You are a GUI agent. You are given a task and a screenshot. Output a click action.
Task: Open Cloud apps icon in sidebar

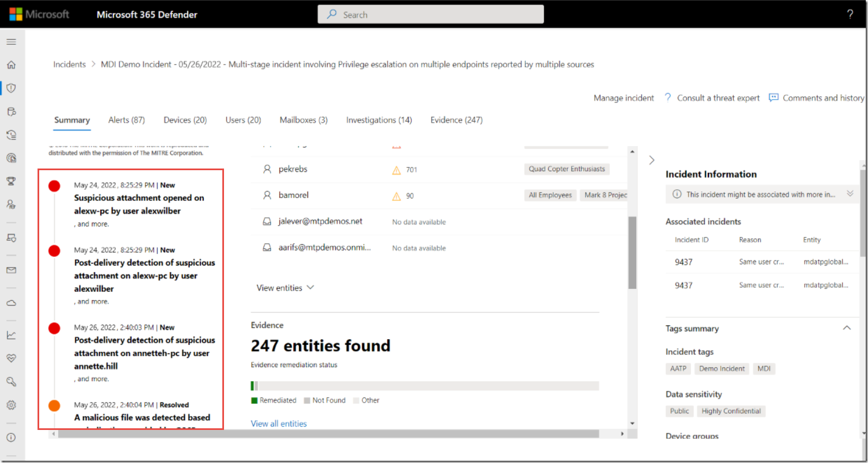click(11, 303)
